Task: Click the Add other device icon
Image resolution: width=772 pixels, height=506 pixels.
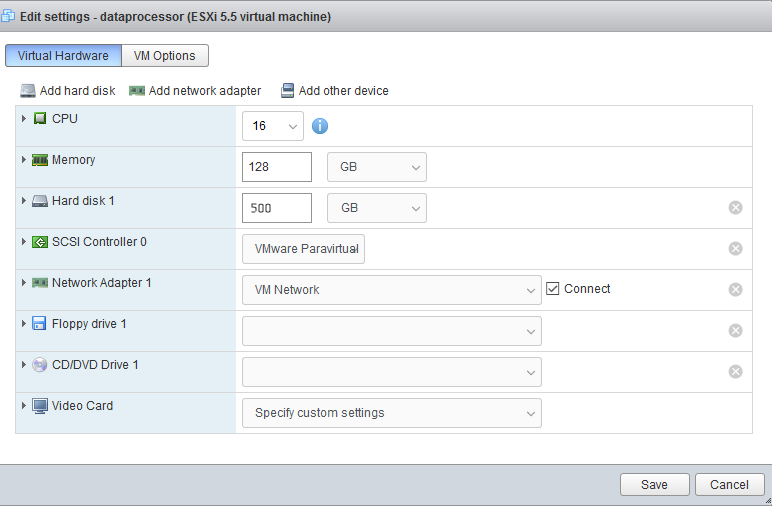Action: pos(288,91)
